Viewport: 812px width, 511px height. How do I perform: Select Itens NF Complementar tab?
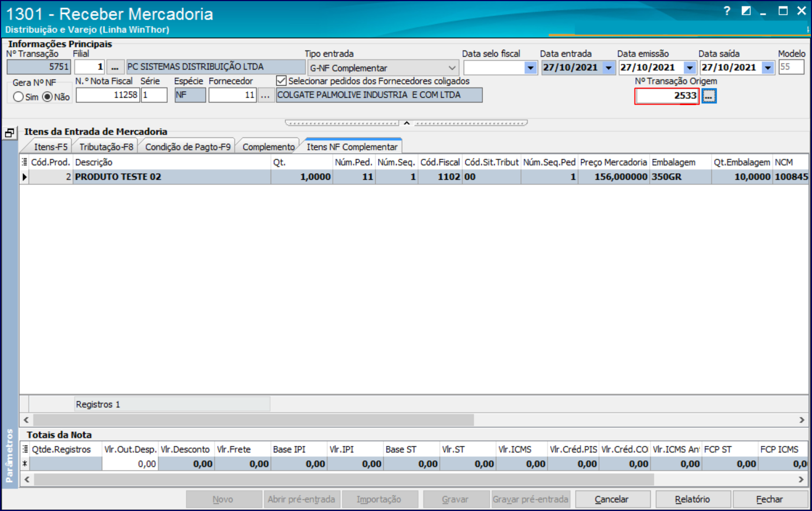click(x=352, y=147)
